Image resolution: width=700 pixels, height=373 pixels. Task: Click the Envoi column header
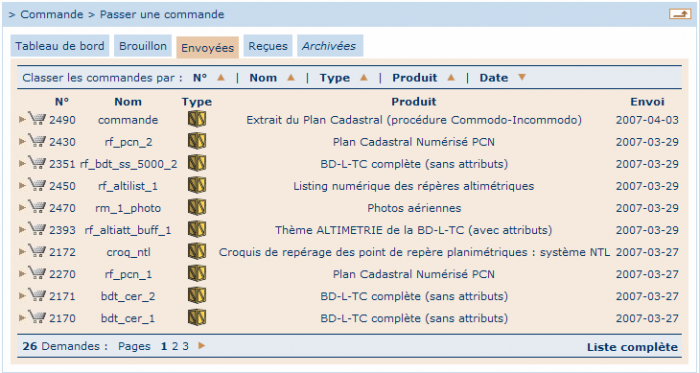coord(647,102)
